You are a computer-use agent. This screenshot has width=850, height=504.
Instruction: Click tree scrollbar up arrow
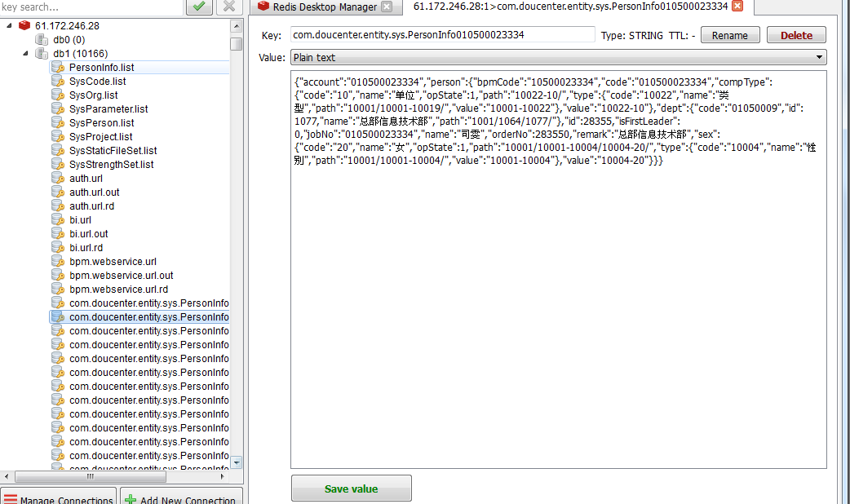tap(237, 26)
